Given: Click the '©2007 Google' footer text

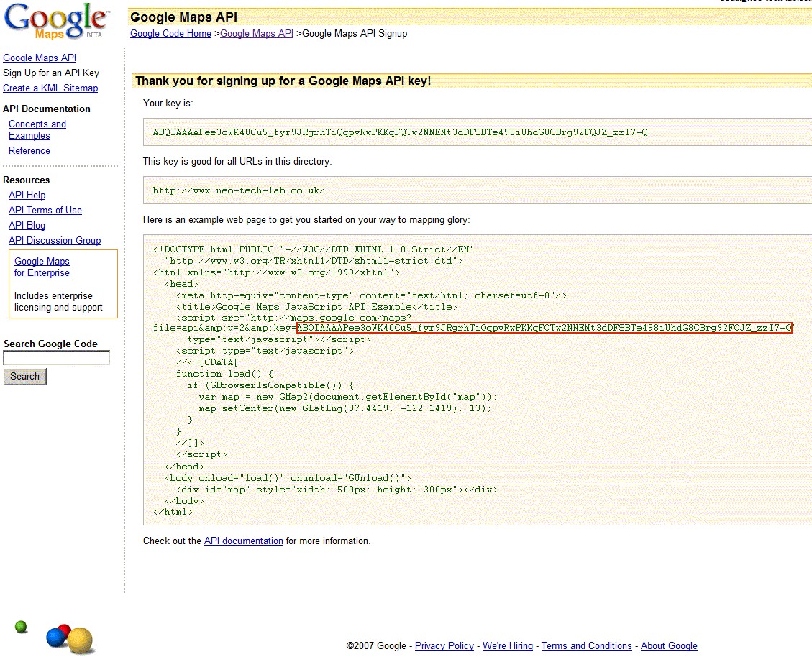Looking at the screenshot, I should pos(376,646).
